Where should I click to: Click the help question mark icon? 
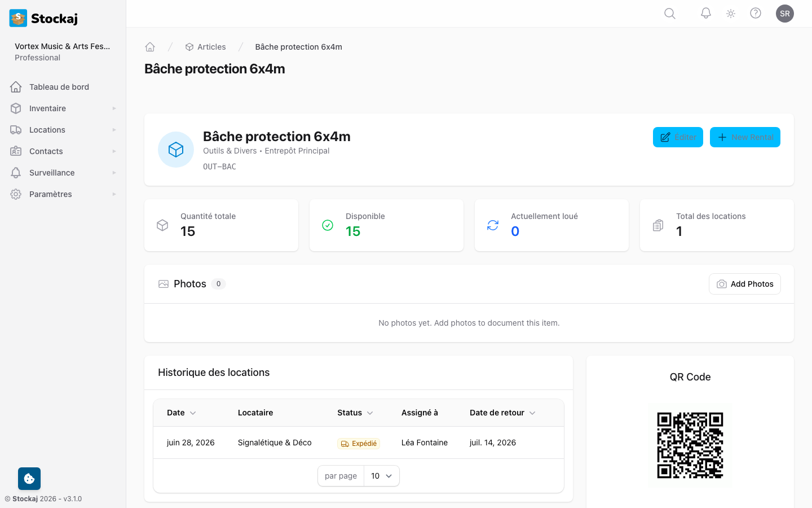(756, 13)
